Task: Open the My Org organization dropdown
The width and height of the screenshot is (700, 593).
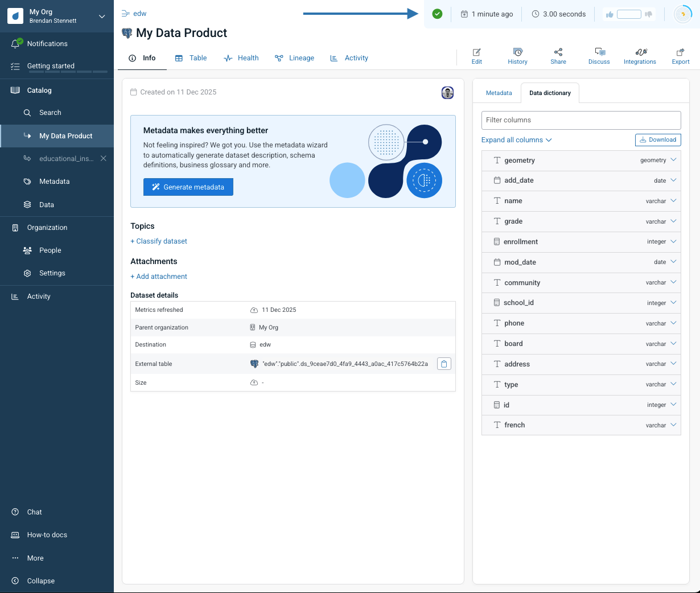Action: (x=57, y=16)
